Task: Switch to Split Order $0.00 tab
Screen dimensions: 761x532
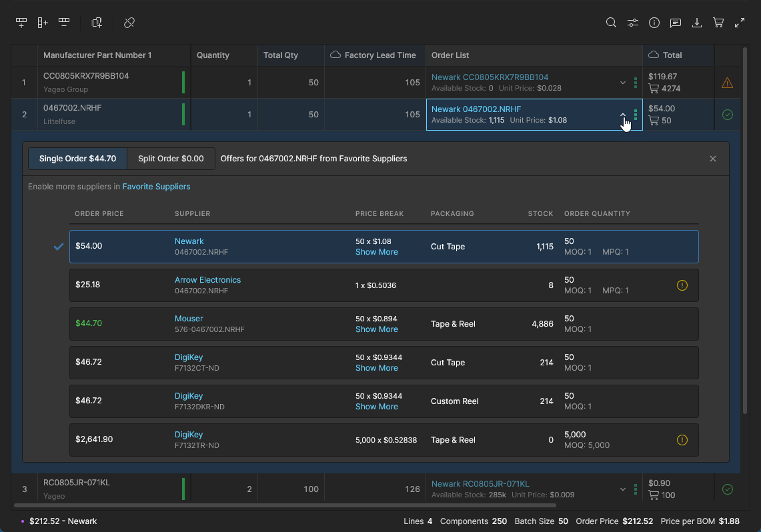Action: [x=171, y=159]
